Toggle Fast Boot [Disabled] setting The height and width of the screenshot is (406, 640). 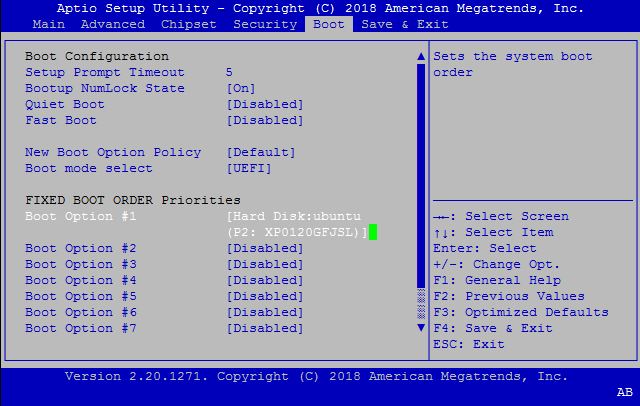pos(265,120)
